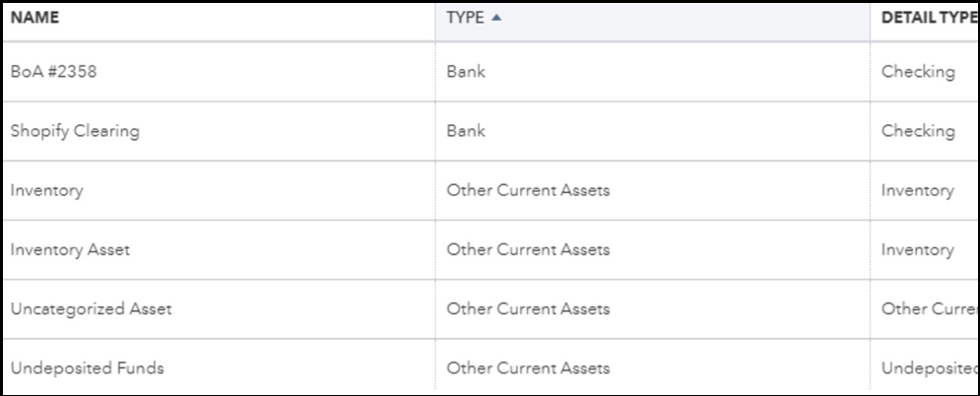Select Other Current Assets in Inventory Asset row
The width and height of the screenshot is (980, 396).
tap(528, 250)
